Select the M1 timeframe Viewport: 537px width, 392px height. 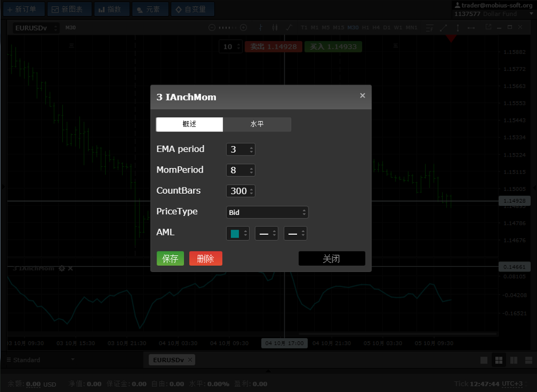pyautogui.click(x=314, y=27)
